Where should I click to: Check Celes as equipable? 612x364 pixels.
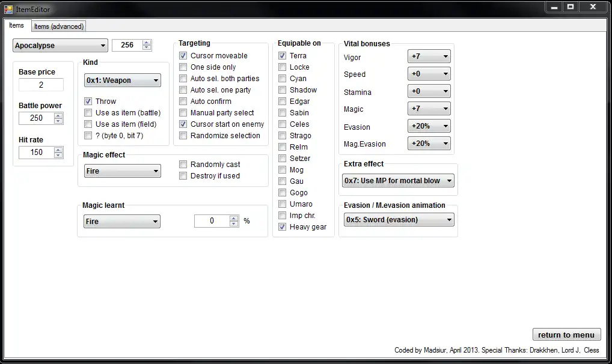pyautogui.click(x=282, y=124)
